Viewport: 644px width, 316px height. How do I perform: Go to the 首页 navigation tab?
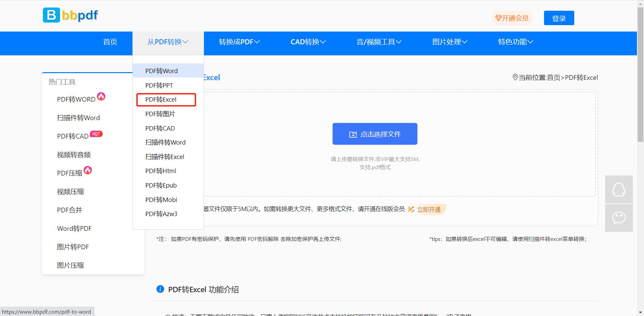point(110,42)
